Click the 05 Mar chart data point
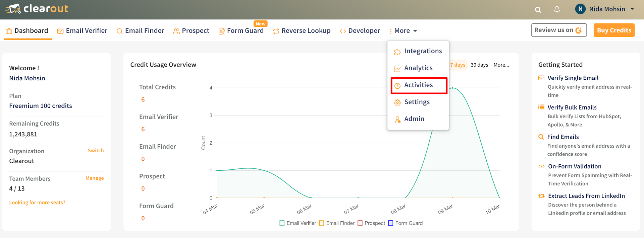The width and height of the screenshot is (644, 238). point(264,170)
